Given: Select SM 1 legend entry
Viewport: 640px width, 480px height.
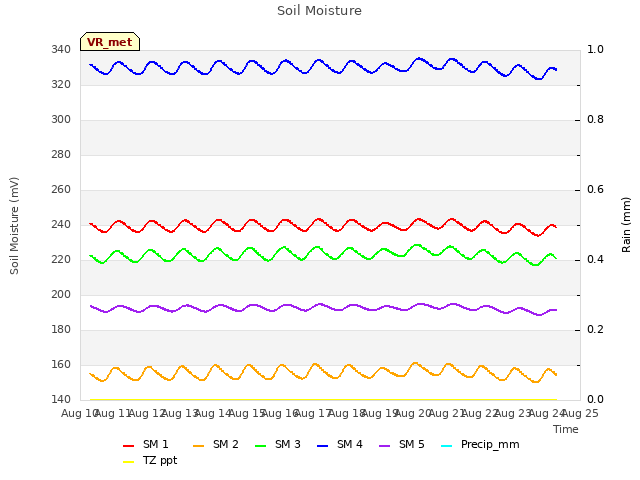Looking at the screenshot, I should point(146,444).
